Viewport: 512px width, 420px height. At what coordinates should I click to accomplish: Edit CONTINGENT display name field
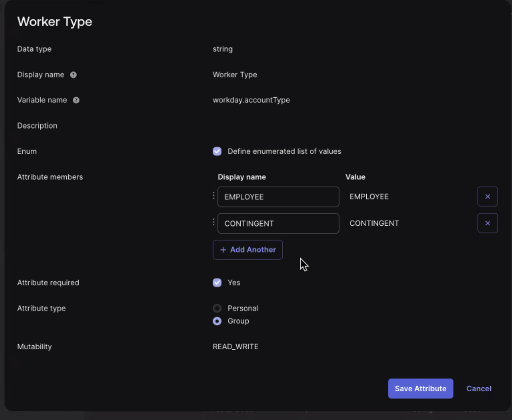click(x=278, y=223)
